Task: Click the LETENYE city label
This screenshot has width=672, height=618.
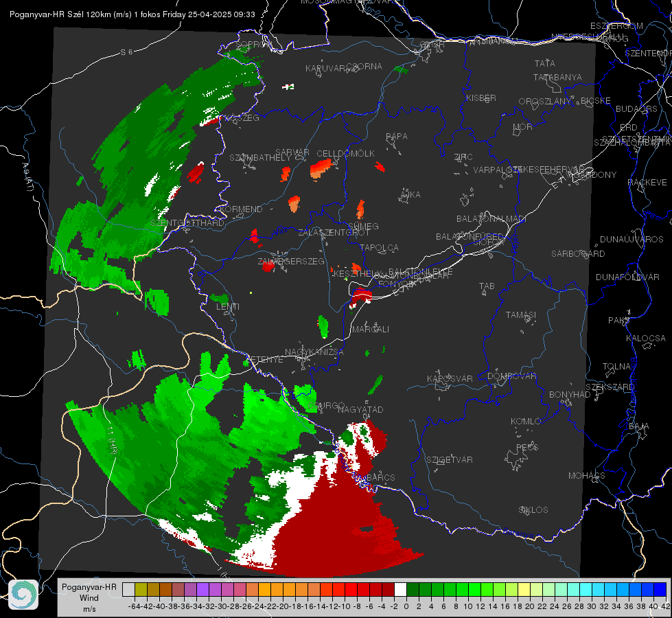Action: [264, 359]
